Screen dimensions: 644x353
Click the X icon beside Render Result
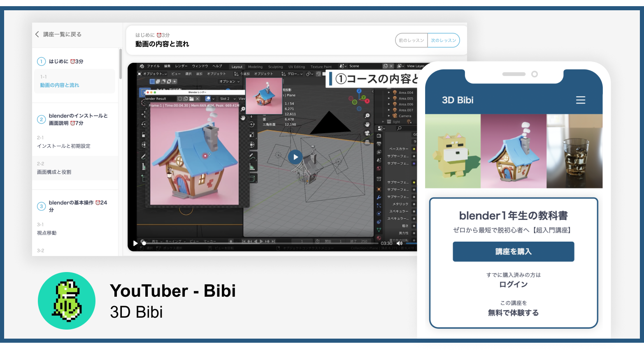point(198,99)
